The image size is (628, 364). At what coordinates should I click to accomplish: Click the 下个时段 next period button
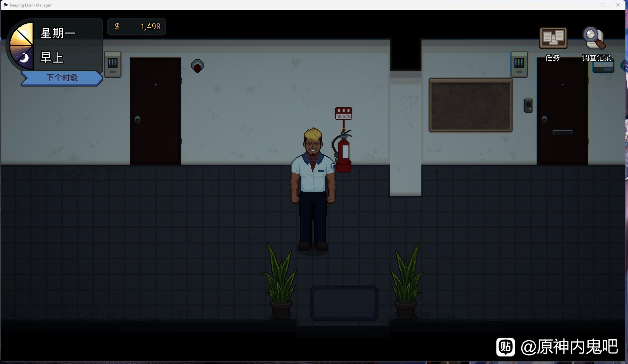tap(62, 78)
